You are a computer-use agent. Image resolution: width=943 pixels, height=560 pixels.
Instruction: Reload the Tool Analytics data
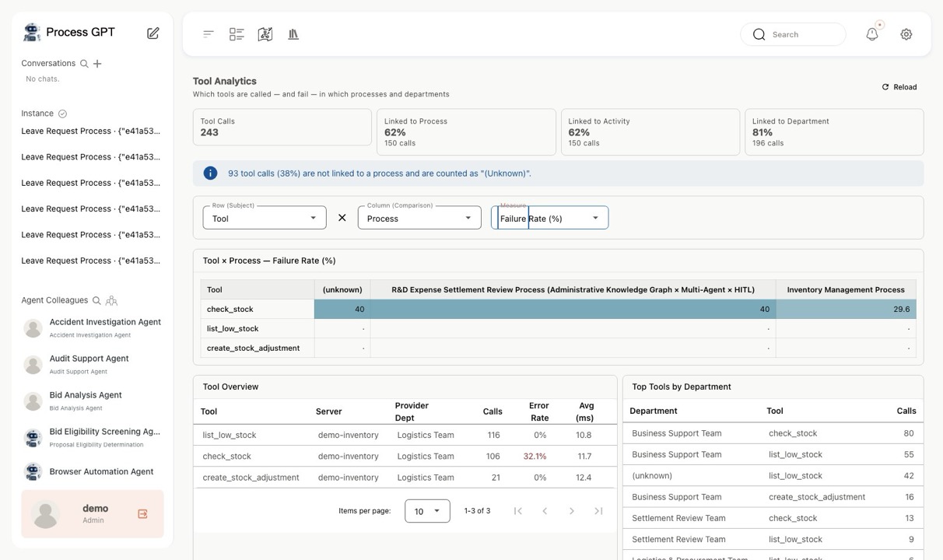899,87
